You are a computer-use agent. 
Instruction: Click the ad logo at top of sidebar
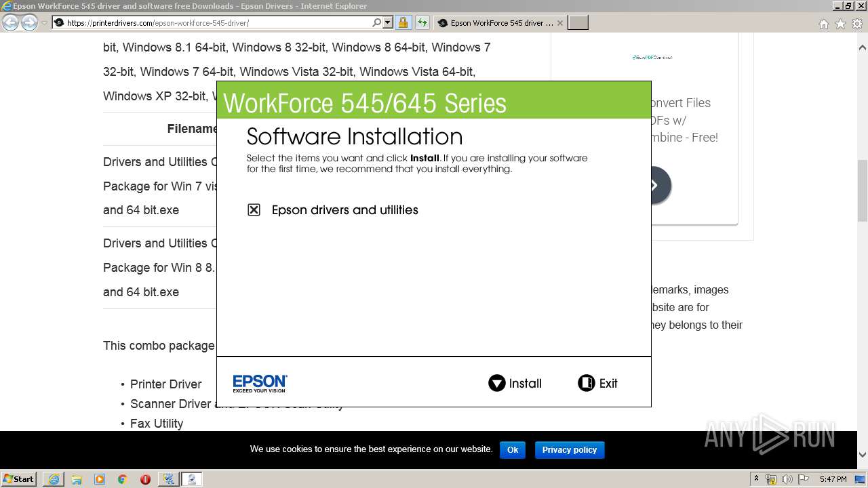(x=652, y=57)
